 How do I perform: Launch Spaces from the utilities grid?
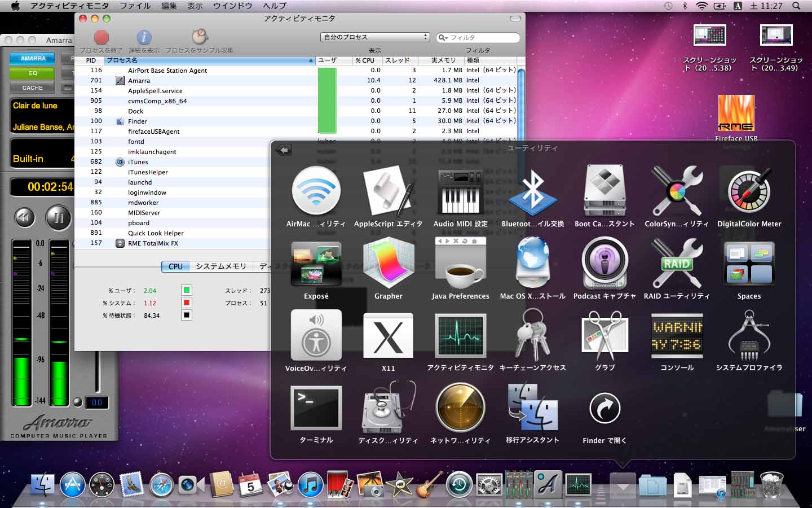pyautogui.click(x=749, y=264)
